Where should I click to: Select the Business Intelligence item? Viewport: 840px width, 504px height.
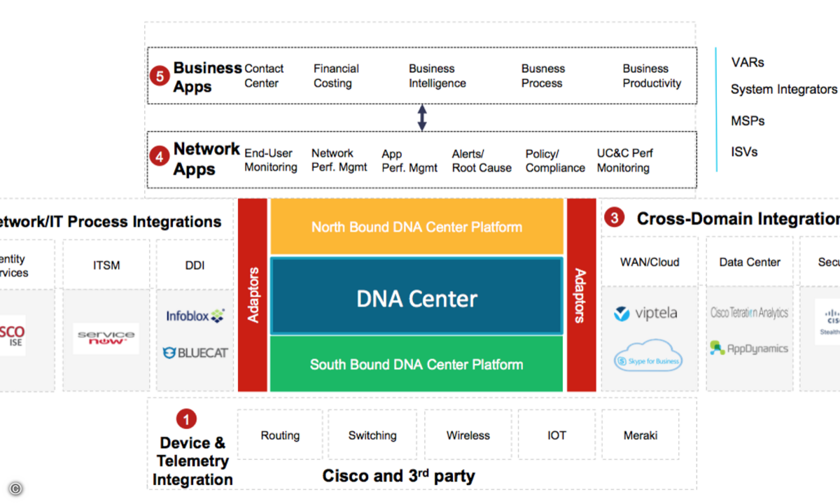click(437, 76)
